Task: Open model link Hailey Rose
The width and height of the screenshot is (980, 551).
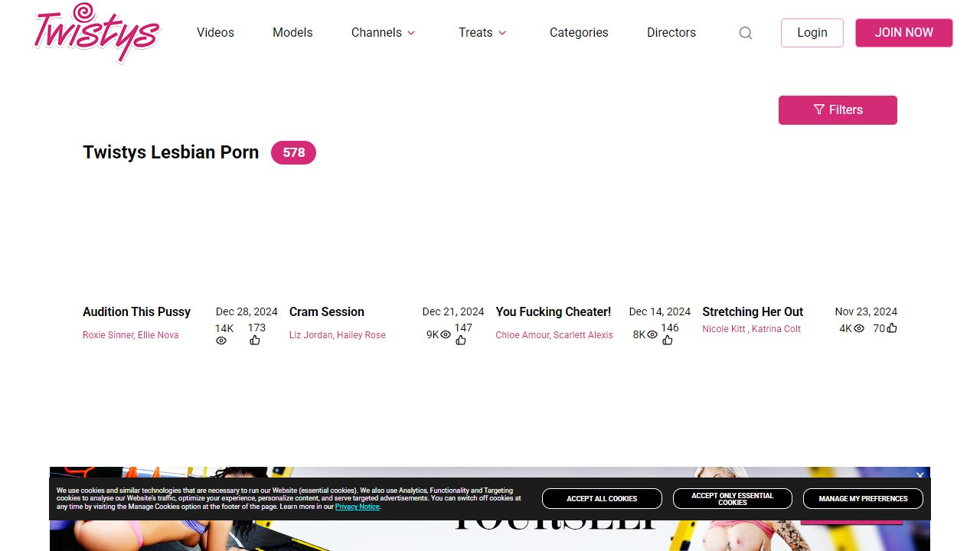Action: [x=361, y=335]
